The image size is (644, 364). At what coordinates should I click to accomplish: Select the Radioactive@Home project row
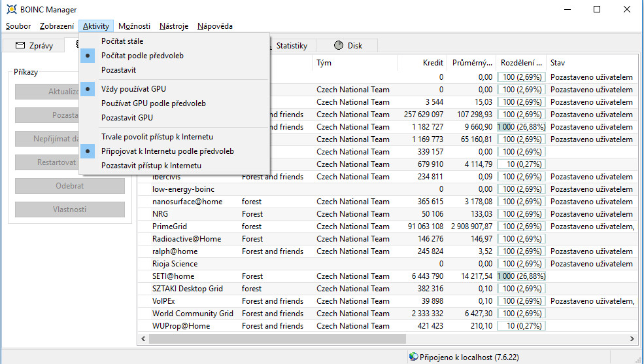(x=387, y=239)
